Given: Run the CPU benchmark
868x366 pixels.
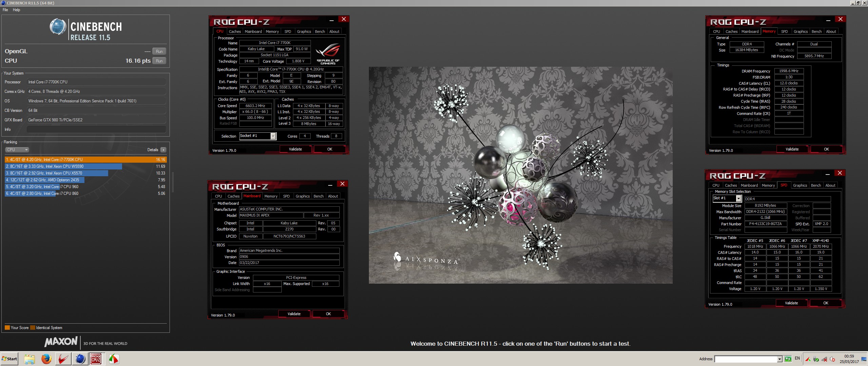Looking at the screenshot, I should tap(159, 61).
